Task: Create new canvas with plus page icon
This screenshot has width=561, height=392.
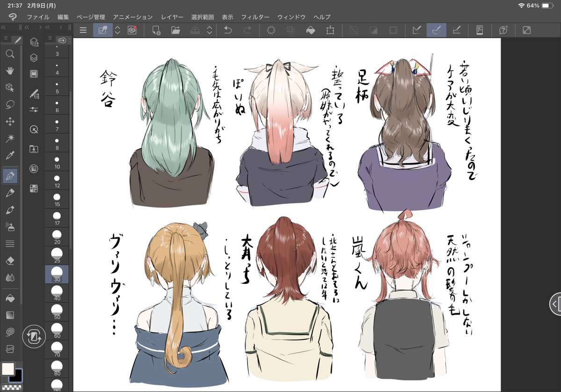Action: pyautogui.click(x=156, y=30)
